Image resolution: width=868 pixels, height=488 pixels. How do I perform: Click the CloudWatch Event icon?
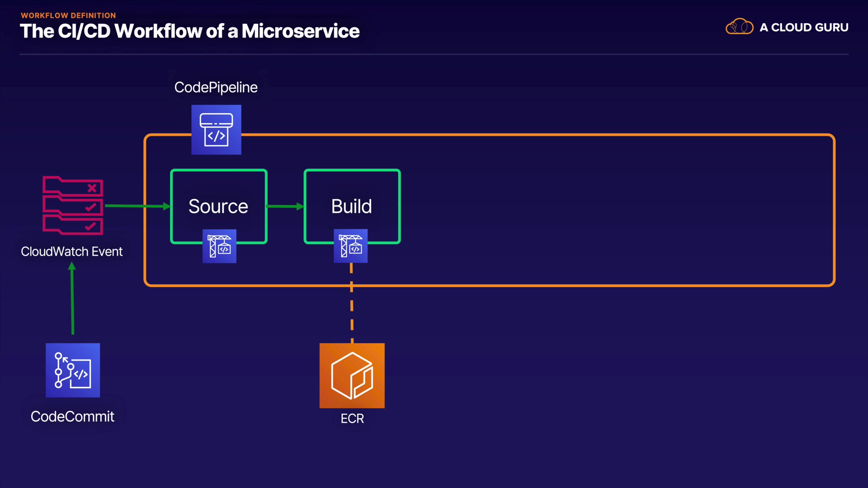click(x=73, y=206)
